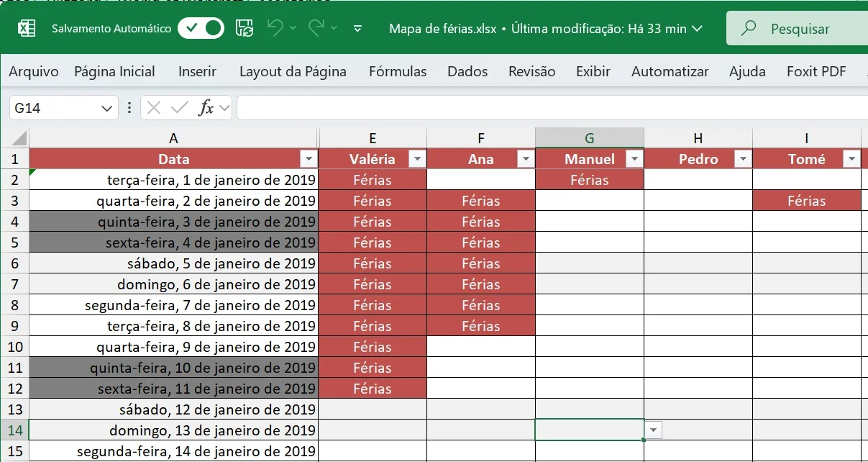Toggle the Salvamento Automático switch
Image resolution: width=868 pixels, height=462 pixels.
(x=201, y=29)
